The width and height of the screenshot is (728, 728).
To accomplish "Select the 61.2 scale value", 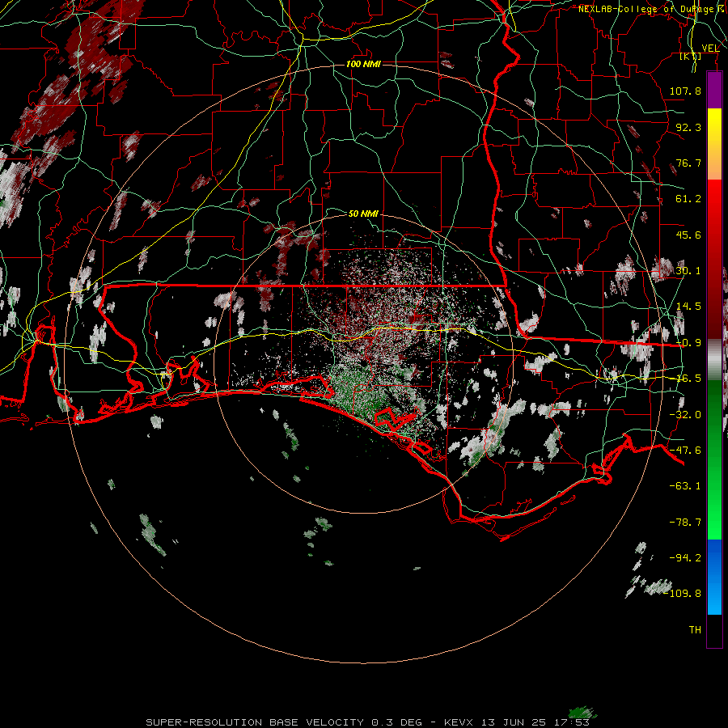I will pyautogui.click(x=688, y=199).
